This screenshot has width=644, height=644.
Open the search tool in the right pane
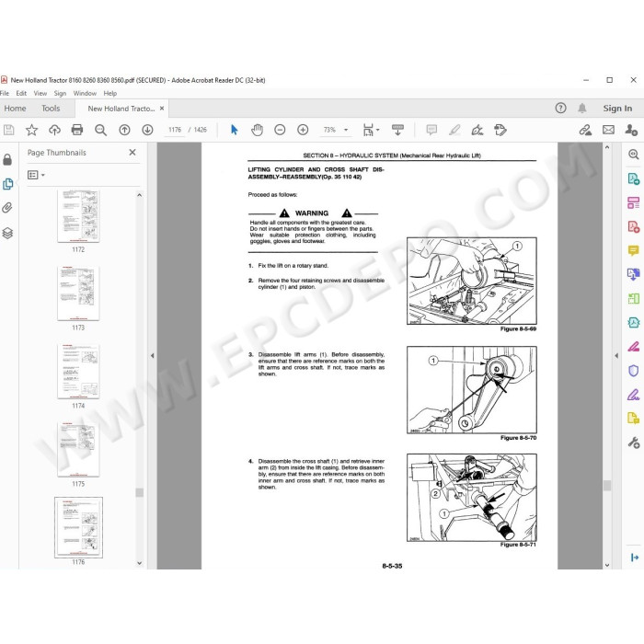point(633,155)
